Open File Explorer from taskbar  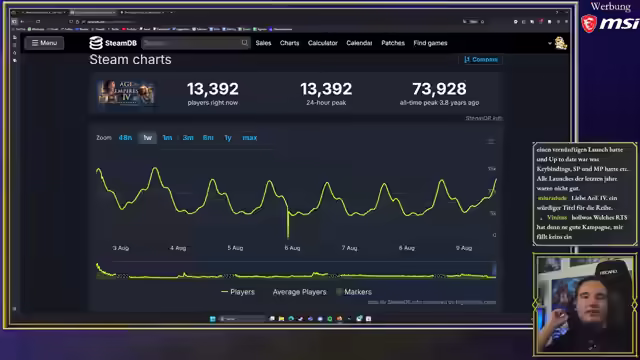[x=282, y=319]
